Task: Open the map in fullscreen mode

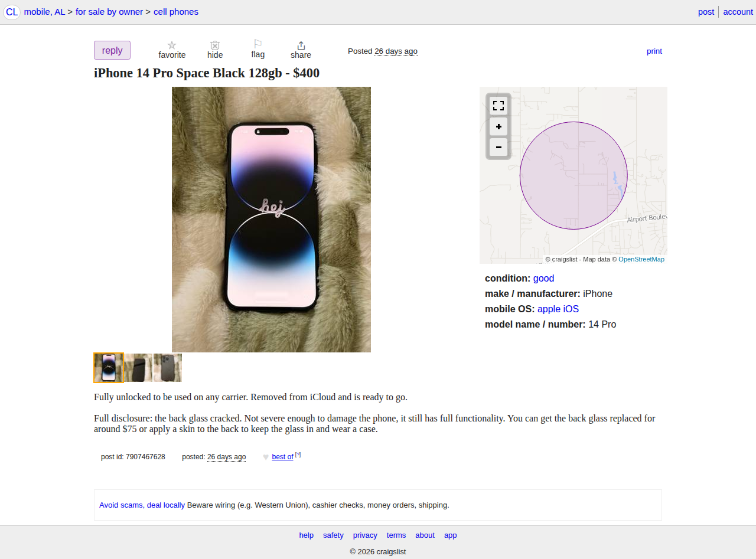Action: click(x=498, y=106)
